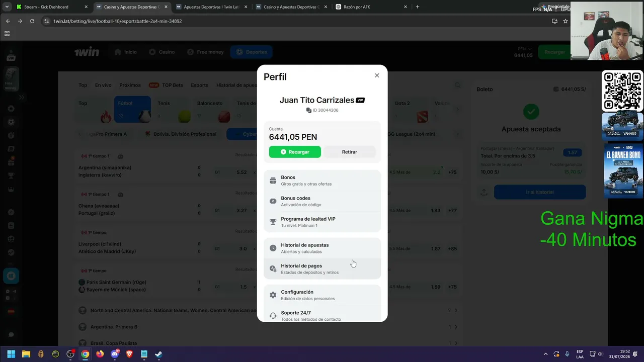View site information for 1win.lat
The width and height of the screenshot is (644, 362).
click(x=47, y=21)
